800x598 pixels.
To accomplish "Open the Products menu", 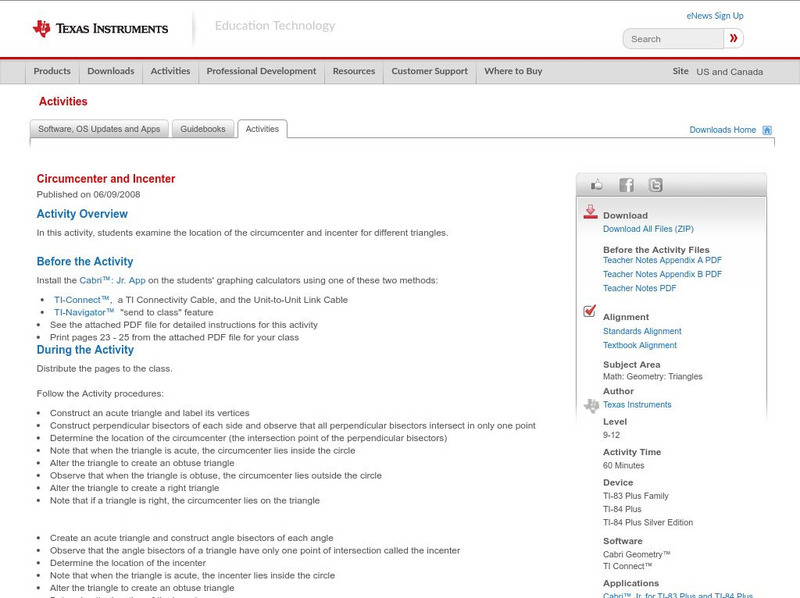I will click(52, 71).
